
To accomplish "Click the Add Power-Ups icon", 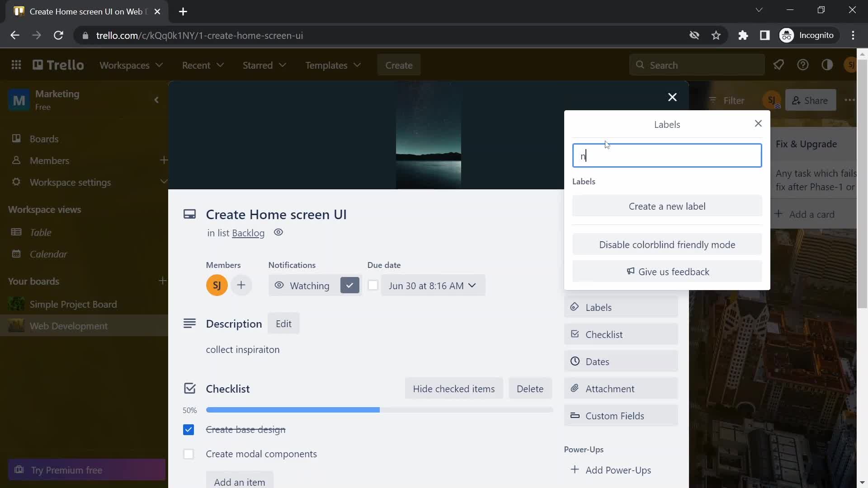I will coord(574,469).
